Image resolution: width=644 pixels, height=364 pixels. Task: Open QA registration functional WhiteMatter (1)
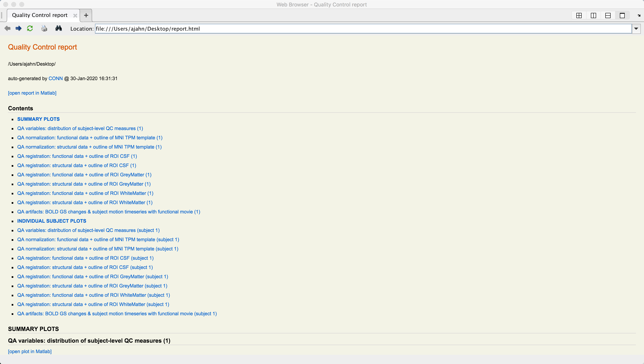(85, 193)
